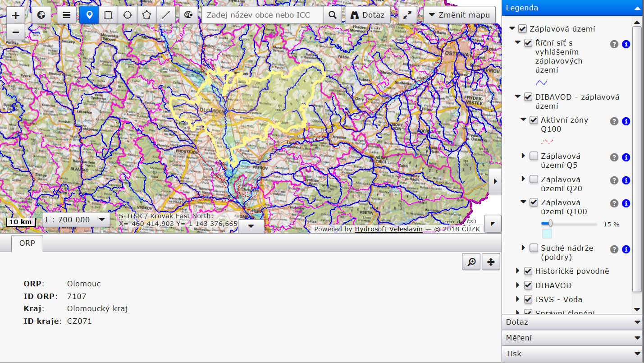
Task: Open help for Záplavová území Q100
Action: click(x=614, y=203)
